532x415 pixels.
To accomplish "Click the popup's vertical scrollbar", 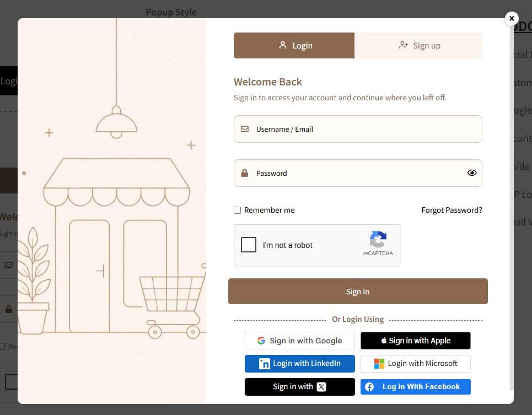I will [x=511, y=207].
